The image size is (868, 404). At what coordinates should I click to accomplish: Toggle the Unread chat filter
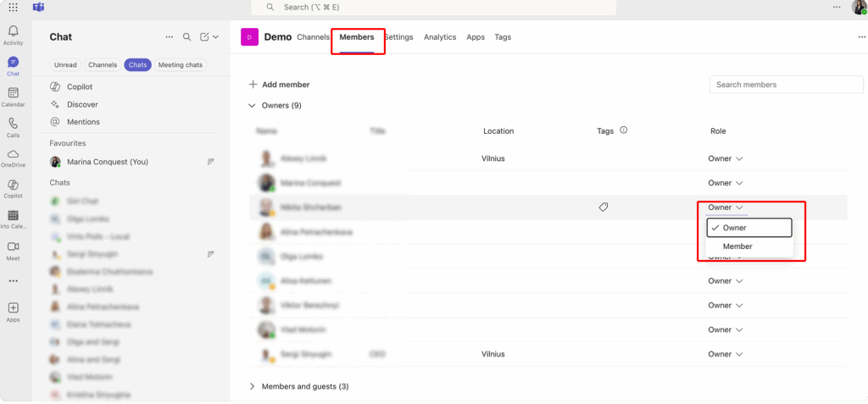(x=65, y=65)
